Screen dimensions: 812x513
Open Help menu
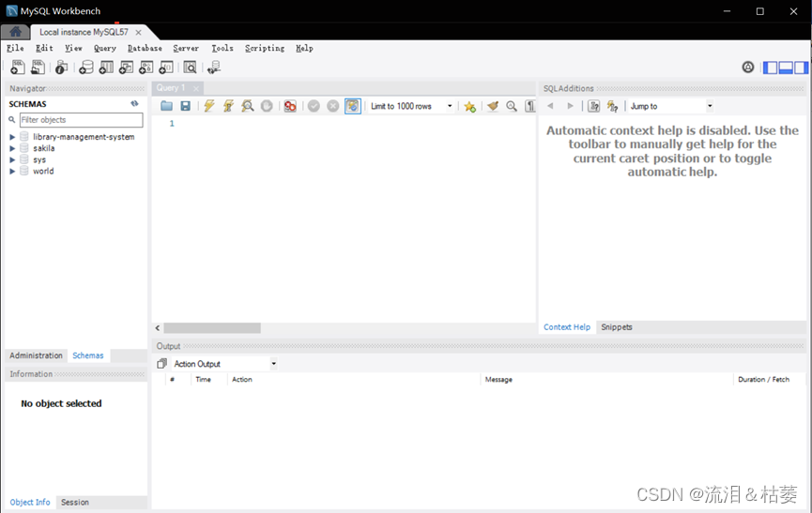[x=304, y=48]
